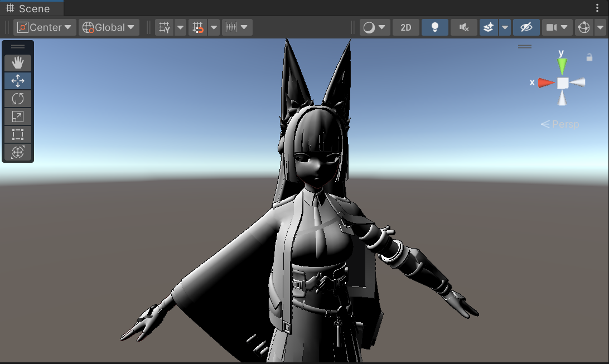Open the Global handle rotation dropdown
This screenshot has width=609, height=364.
[109, 27]
